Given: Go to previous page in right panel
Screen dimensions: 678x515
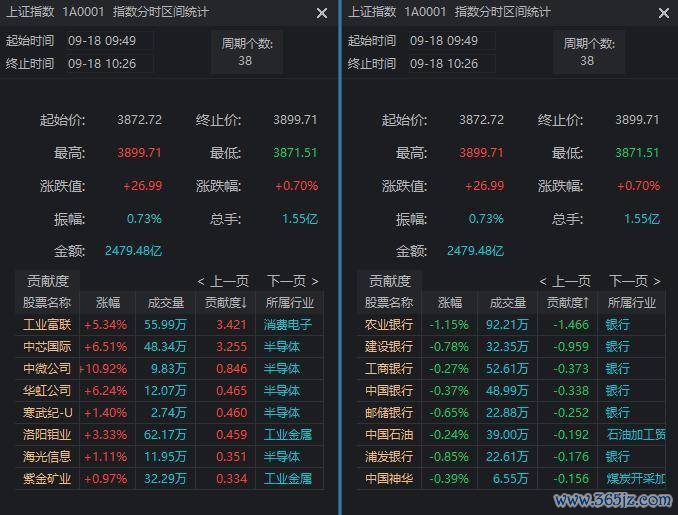Looking at the screenshot, I should coord(565,281).
